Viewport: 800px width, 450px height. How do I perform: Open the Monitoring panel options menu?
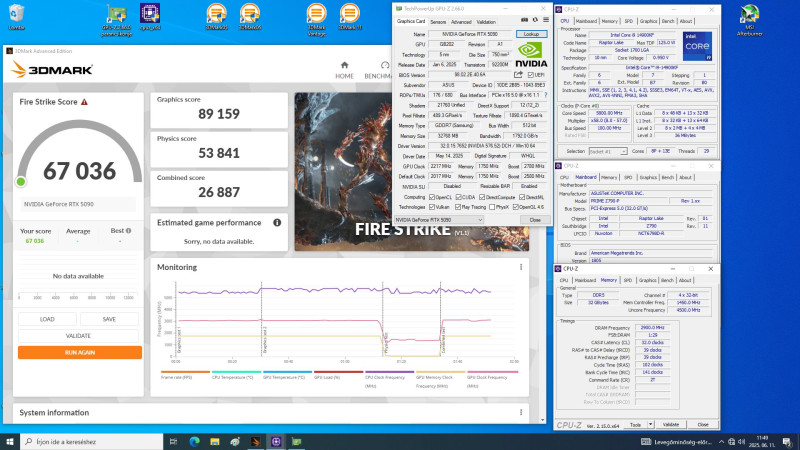coord(521,267)
